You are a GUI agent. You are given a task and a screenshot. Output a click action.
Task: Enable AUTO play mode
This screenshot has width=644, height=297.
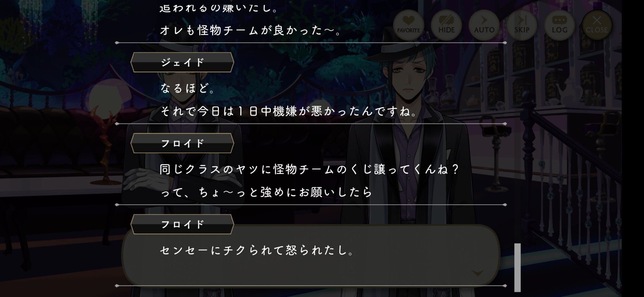(484, 25)
